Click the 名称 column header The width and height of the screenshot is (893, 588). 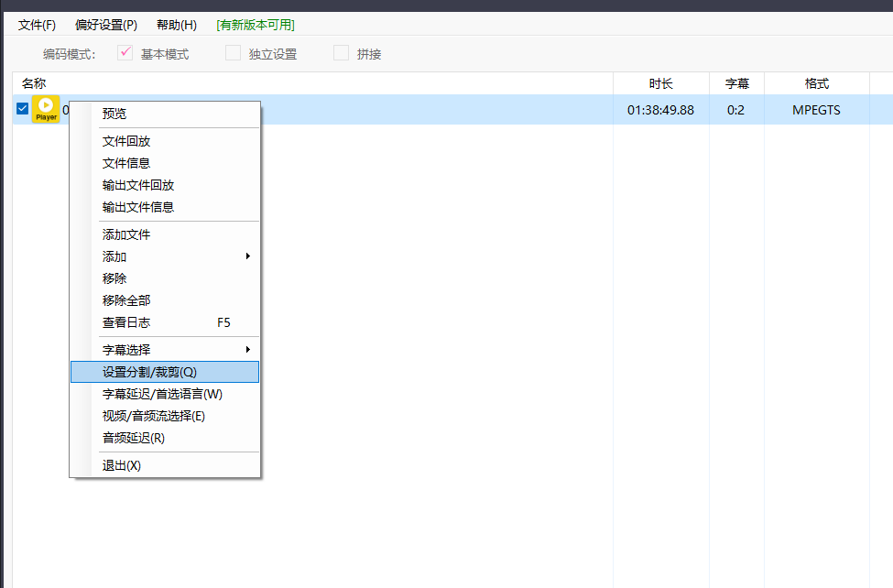point(312,83)
